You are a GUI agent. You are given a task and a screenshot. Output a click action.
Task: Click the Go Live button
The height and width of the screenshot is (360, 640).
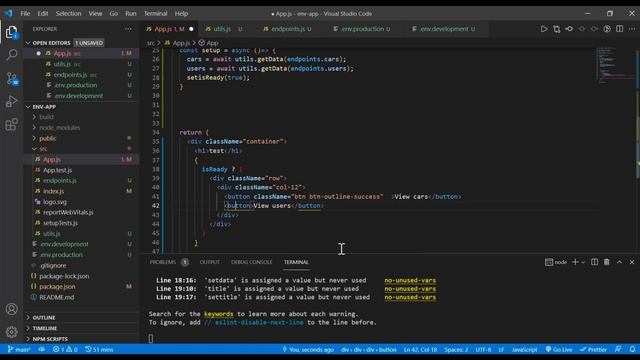pyautogui.click(x=559, y=349)
